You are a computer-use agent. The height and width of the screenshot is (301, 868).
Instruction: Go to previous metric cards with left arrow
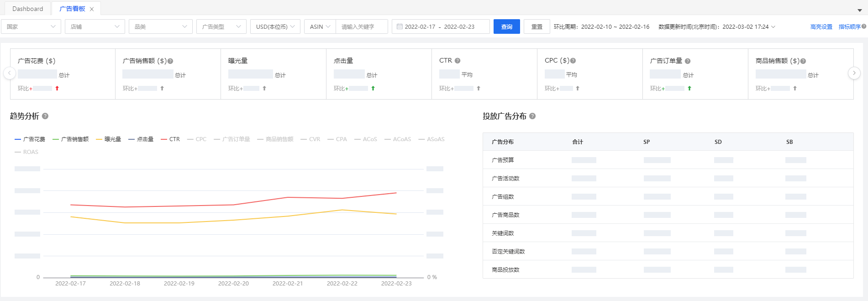click(10, 73)
